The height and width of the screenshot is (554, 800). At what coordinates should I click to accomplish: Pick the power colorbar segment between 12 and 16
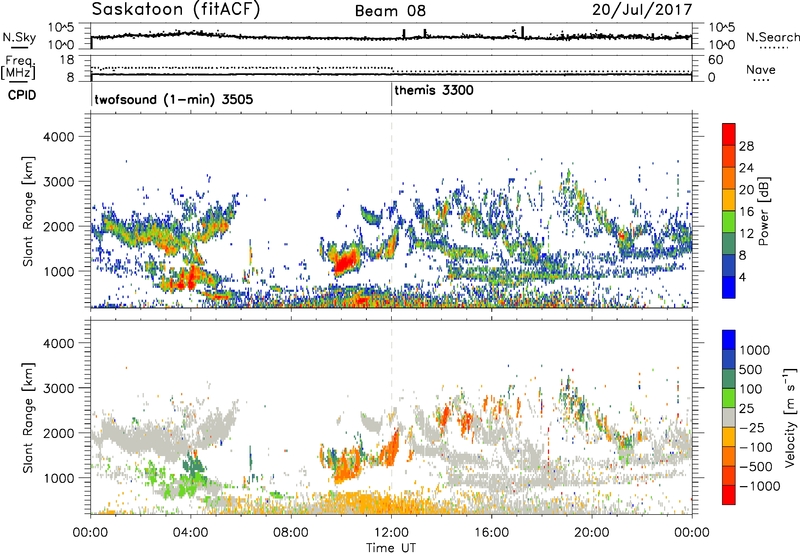pyautogui.click(x=729, y=221)
